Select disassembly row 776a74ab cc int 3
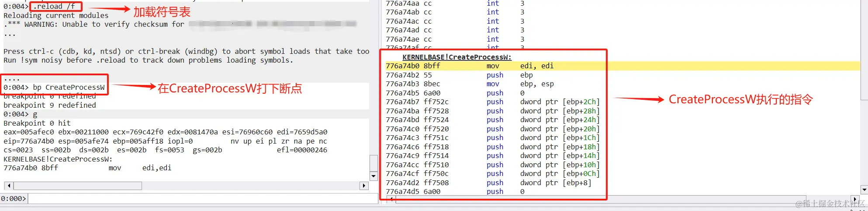868x211 pixels. coord(455,12)
